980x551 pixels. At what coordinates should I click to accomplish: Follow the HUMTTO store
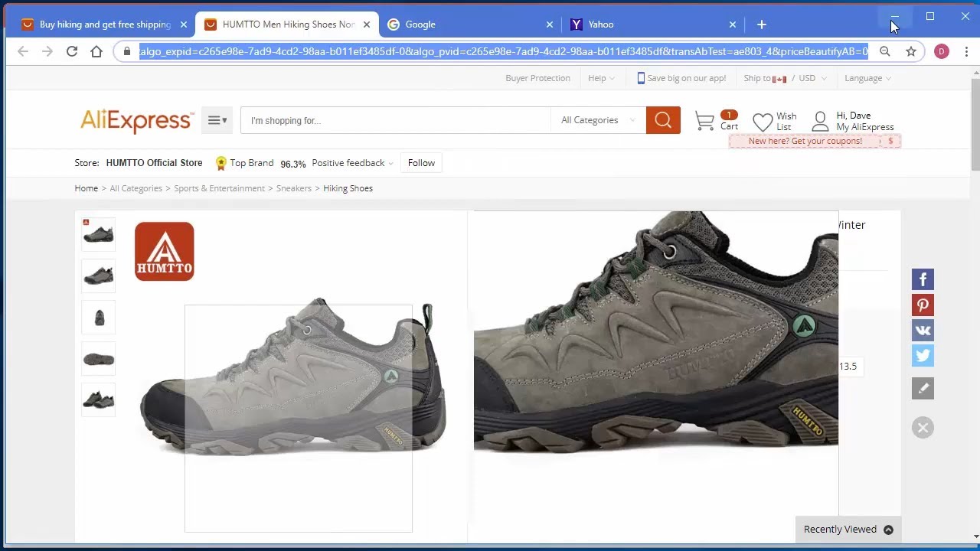click(x=421, y=163)
